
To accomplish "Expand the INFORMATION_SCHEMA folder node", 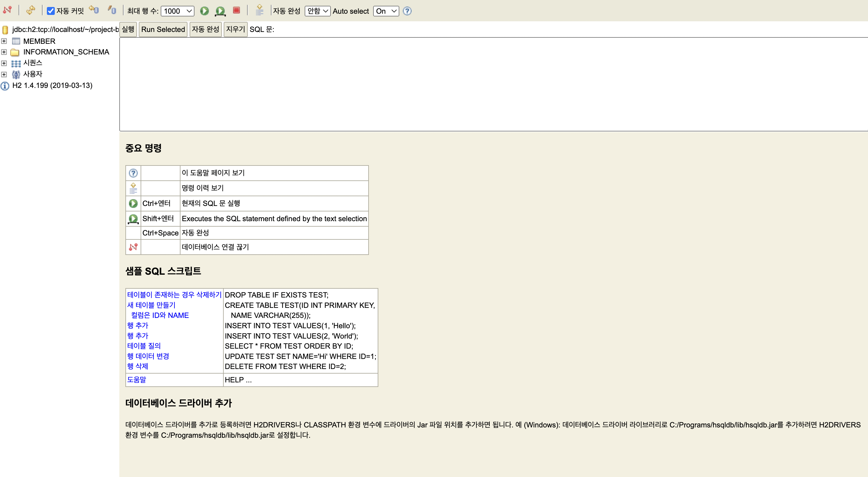I will [x=4, y=52].
